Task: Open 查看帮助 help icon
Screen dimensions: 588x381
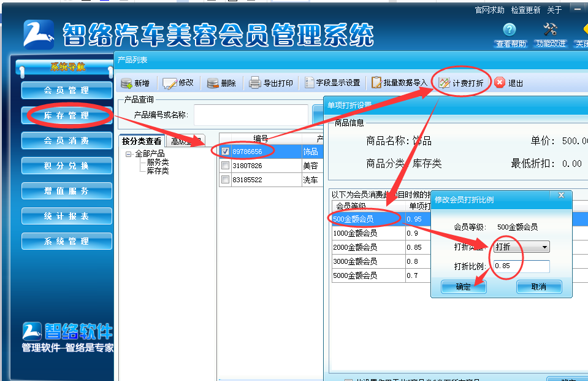Action: click(x=510, y=29)
